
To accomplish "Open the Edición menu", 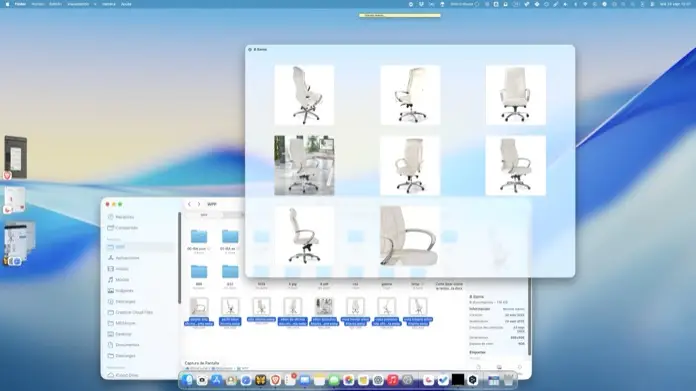I will pyautogui.click(x=55, y=4).
